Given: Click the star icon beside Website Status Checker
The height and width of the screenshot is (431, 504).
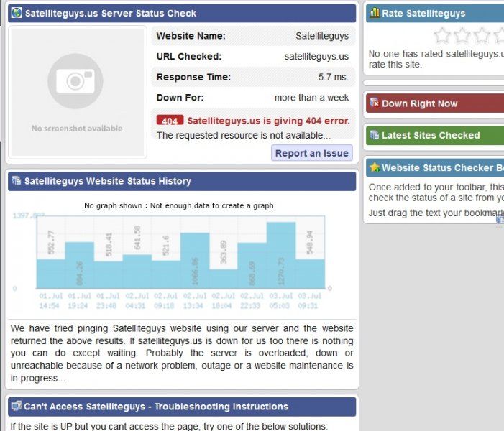Looking at the screenshot, I should click(375, 167).
